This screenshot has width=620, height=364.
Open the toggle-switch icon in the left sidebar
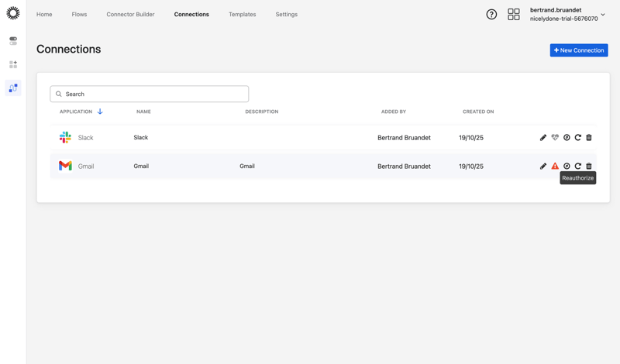13,41
